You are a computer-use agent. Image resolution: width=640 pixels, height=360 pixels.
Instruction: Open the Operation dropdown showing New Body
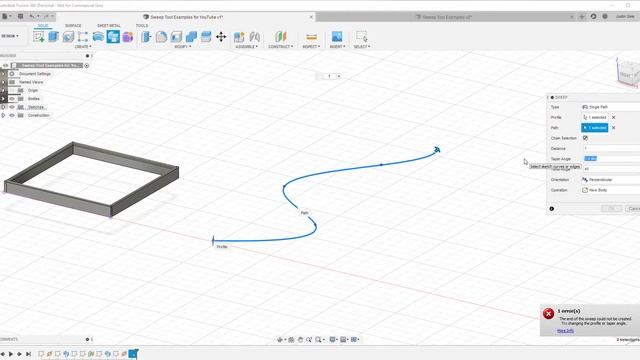tap(611, 190)
